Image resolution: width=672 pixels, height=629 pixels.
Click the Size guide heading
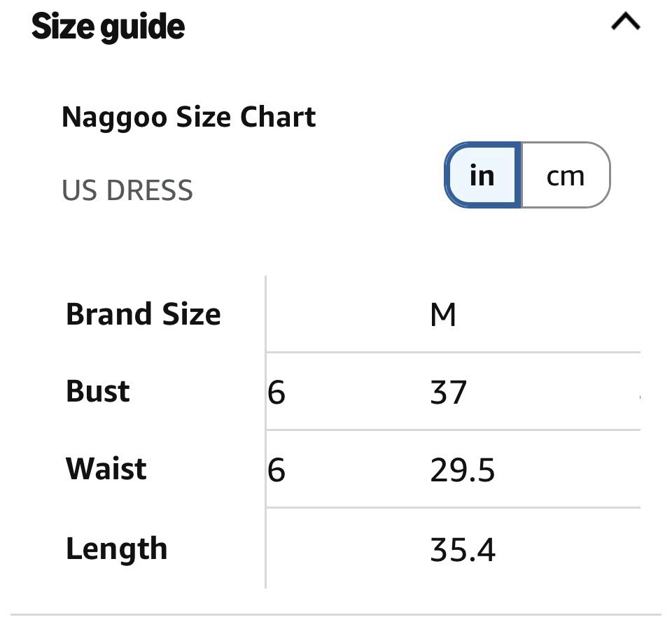(x=108, y=27)
